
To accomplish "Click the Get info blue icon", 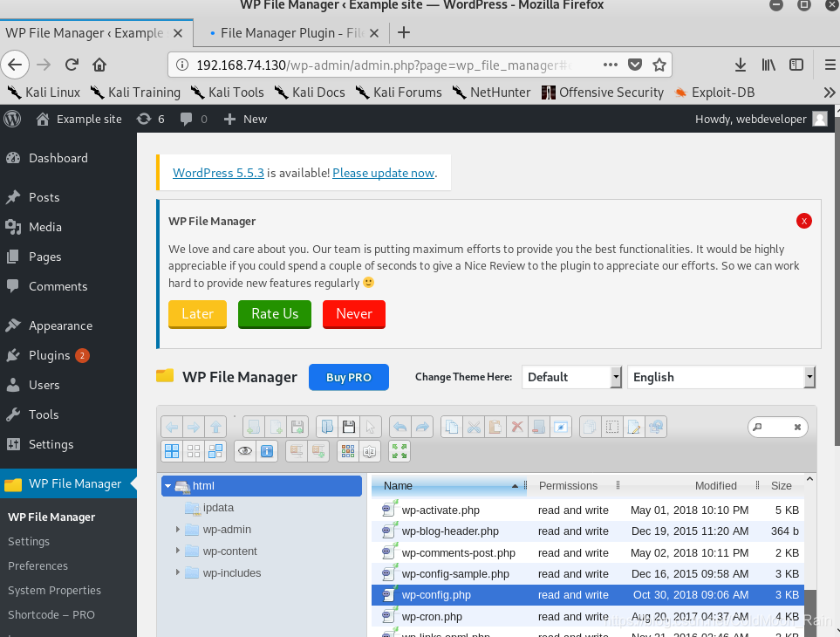I will (267, 451).
